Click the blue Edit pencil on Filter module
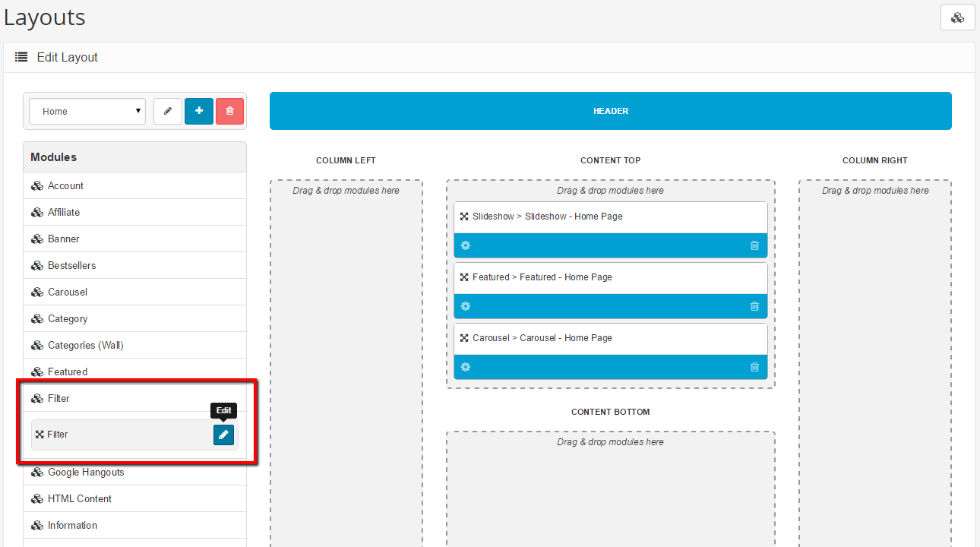The height and width of the screenshot is (547, 980). [223, 435]
